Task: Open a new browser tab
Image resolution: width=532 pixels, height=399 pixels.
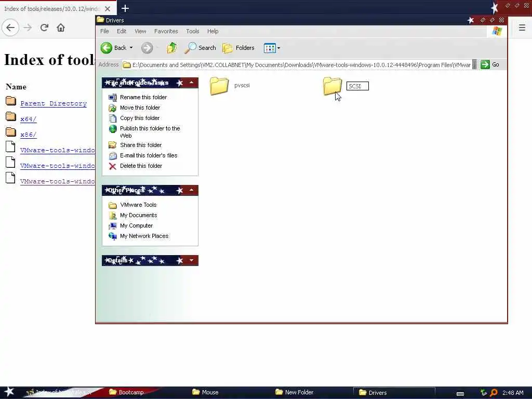Action: click(x=125, y=8)
